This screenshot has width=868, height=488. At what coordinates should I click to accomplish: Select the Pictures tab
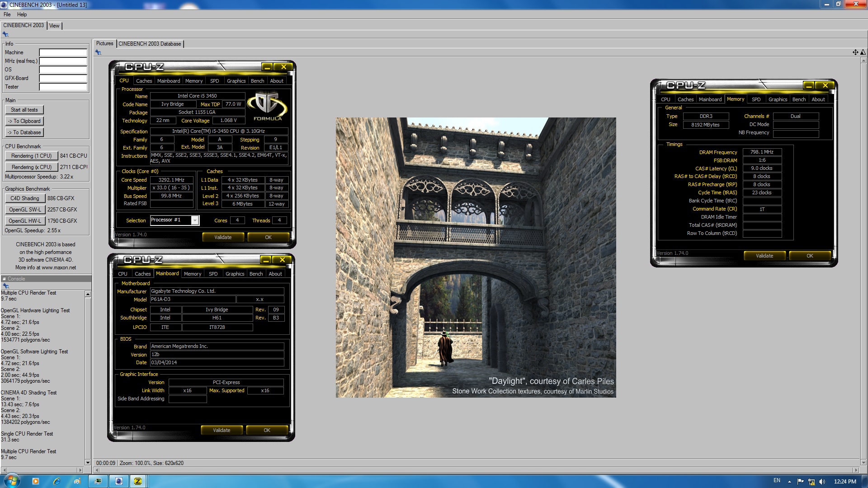tap(104, 43)
